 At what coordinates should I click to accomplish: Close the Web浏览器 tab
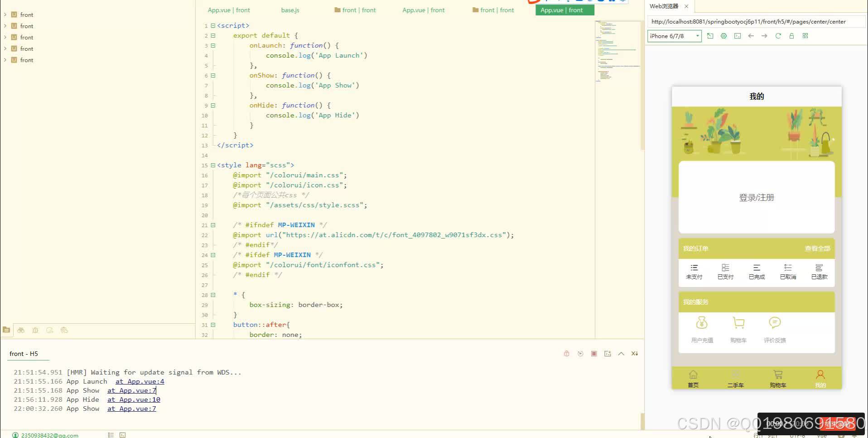(686, 6)
